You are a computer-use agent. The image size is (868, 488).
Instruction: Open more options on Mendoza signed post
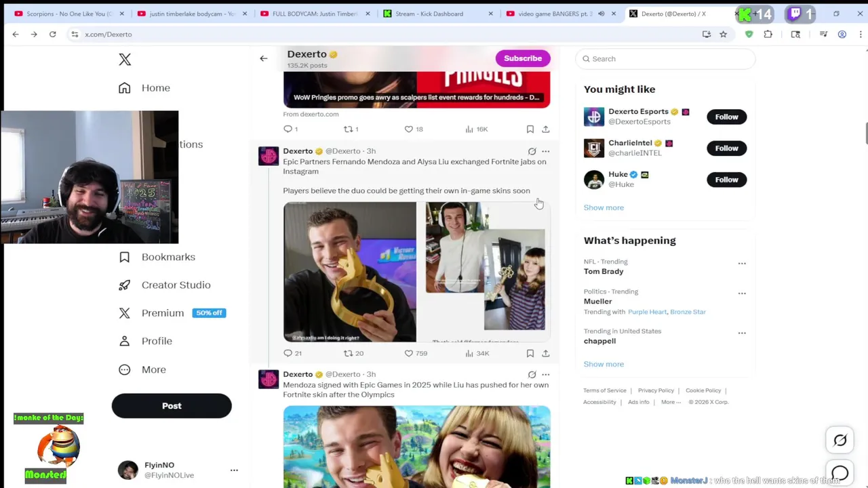(545, 374)
